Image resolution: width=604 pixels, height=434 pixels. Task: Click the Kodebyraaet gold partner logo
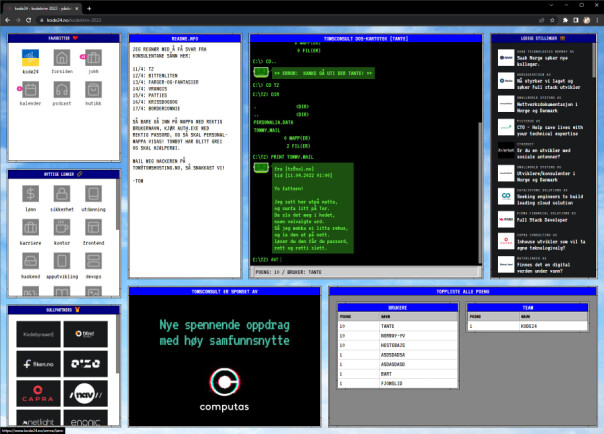click(x=38, y=334)
